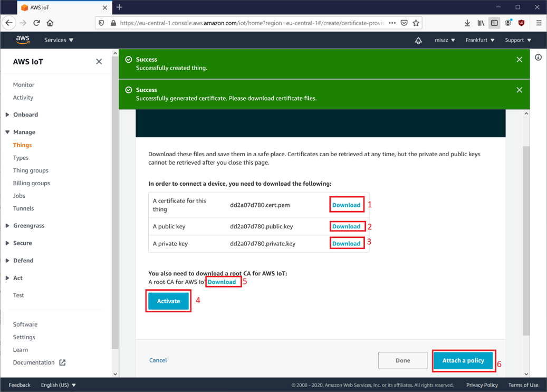The width and height of the screenshot is (547, 392).
Task: Open Learn in the sidebar
Action: coord(21,350)
